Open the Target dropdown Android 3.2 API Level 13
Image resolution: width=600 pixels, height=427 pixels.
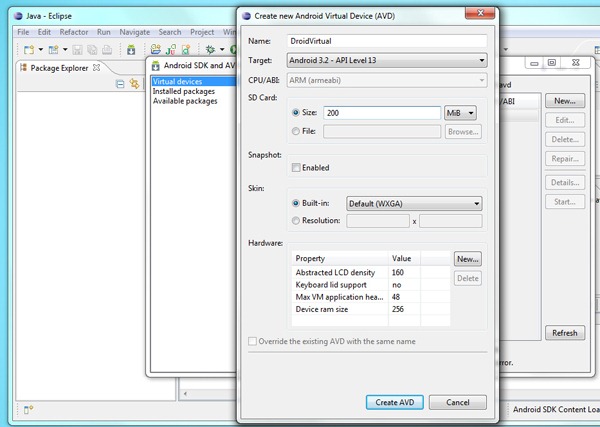coord(387,60)
